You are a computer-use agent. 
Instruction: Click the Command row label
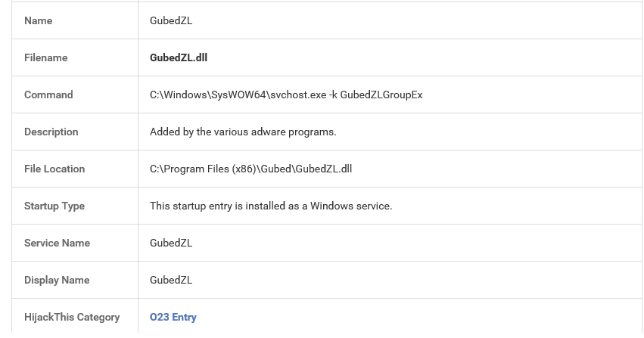pyautogui.click(x=48, y=95)
